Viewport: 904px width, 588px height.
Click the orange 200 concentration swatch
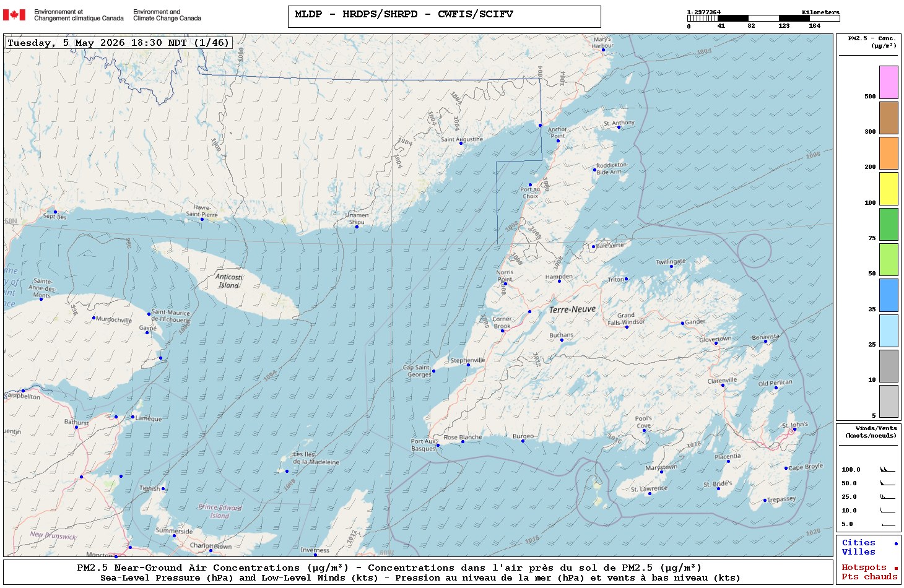889,153
